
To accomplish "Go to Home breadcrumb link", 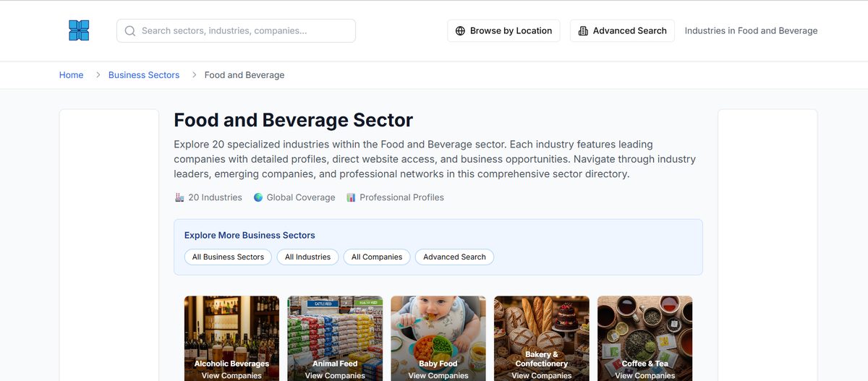I will (71, 75).
